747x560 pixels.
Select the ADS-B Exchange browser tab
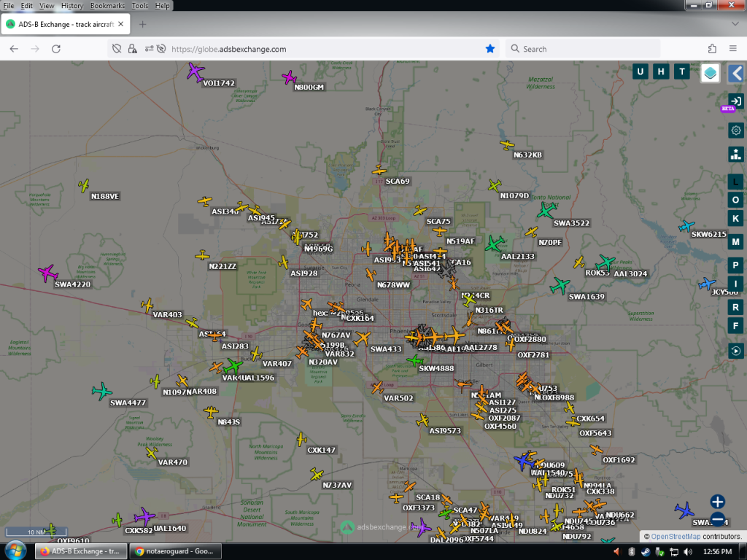[x=66, y=24]
